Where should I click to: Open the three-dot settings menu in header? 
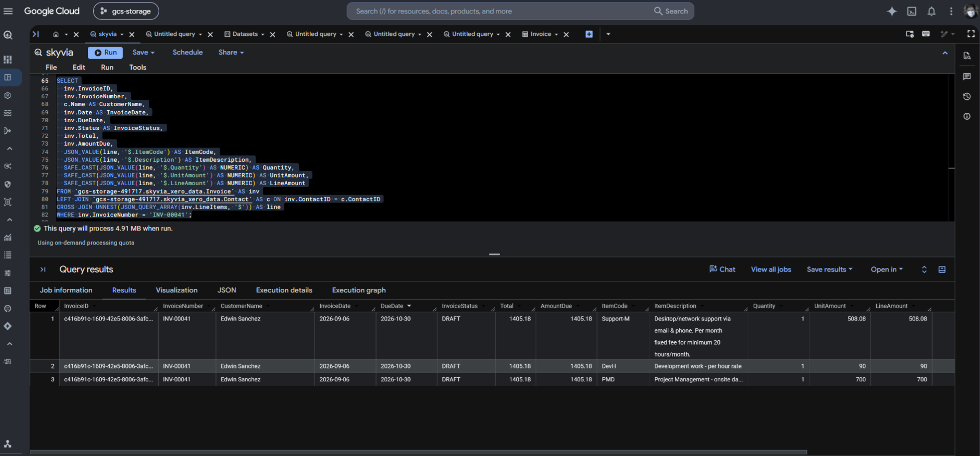[x=951, y=11]
